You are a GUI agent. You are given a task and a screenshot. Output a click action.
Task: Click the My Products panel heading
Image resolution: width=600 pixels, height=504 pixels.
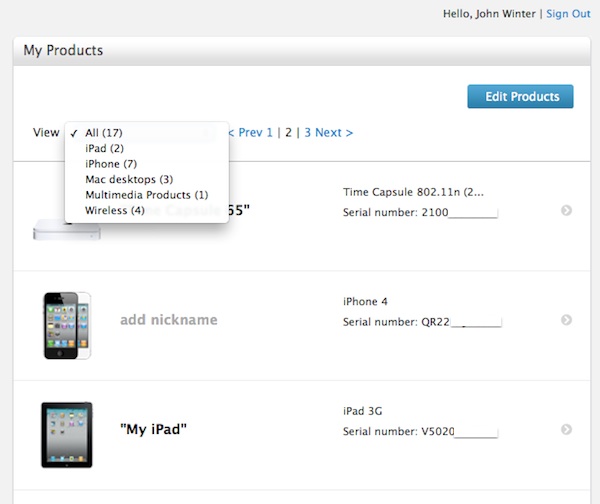point(63,50)
